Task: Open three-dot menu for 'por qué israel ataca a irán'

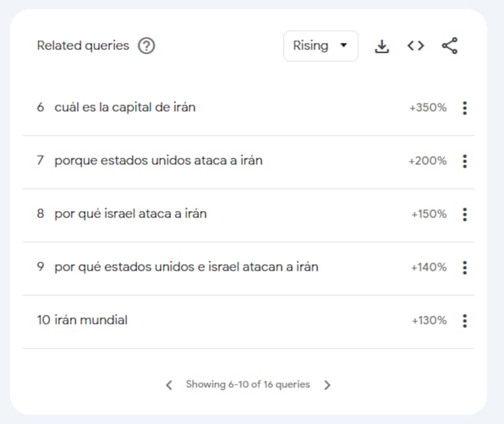Action: point(464,214)
